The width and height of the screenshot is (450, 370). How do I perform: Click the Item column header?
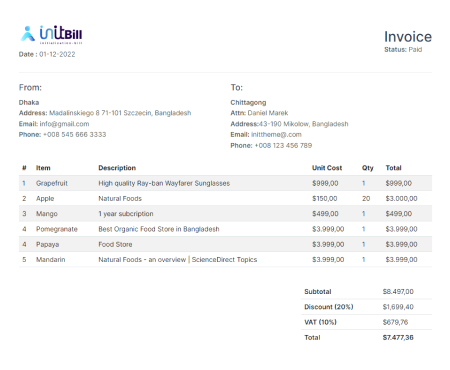43,168
